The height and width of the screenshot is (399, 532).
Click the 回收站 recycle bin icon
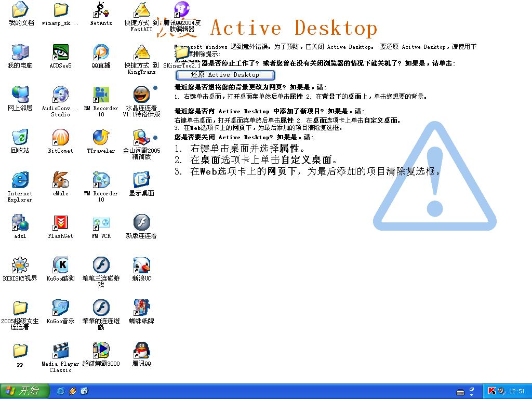[20, 137]
